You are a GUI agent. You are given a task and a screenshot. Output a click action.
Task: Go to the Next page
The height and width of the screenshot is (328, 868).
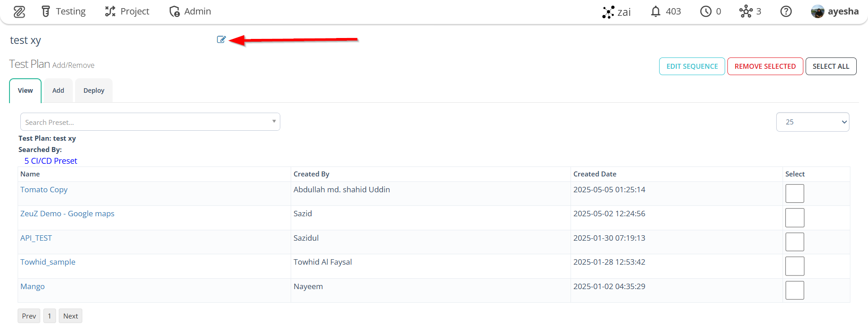[71, 316]
